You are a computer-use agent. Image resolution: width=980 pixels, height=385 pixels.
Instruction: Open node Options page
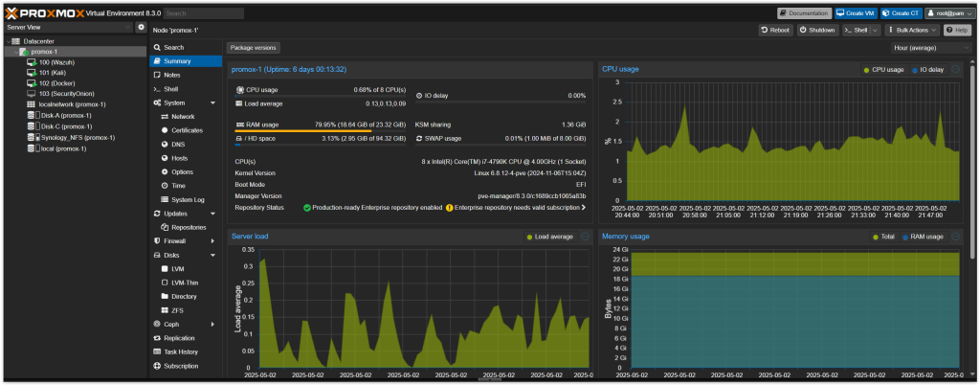tap(186, 171)
